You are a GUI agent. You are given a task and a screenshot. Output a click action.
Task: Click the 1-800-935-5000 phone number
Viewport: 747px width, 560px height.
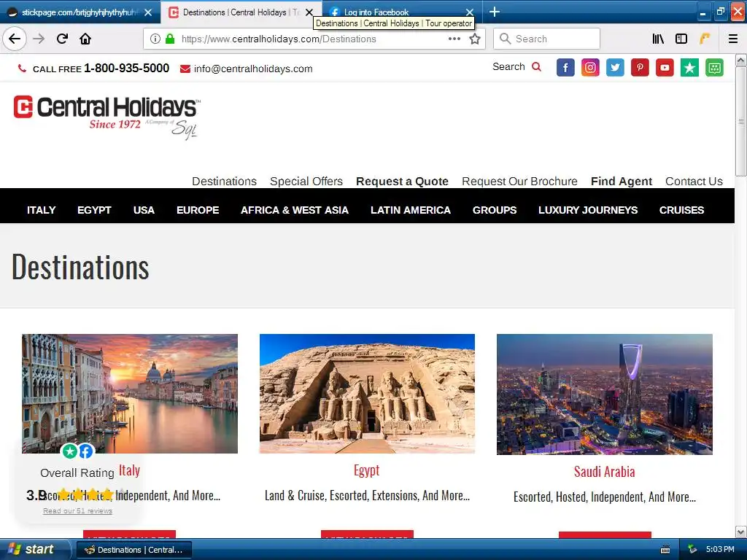(x=126, y=68)
